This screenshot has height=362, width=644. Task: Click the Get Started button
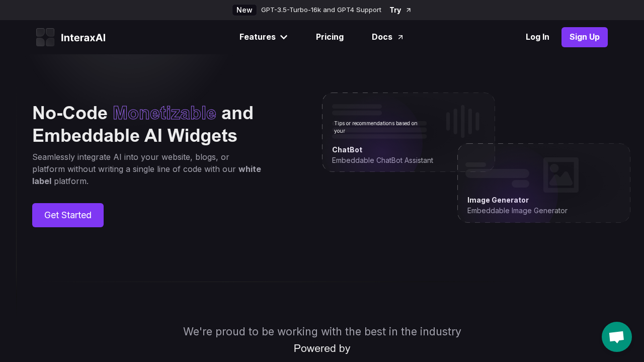[67, 215]
